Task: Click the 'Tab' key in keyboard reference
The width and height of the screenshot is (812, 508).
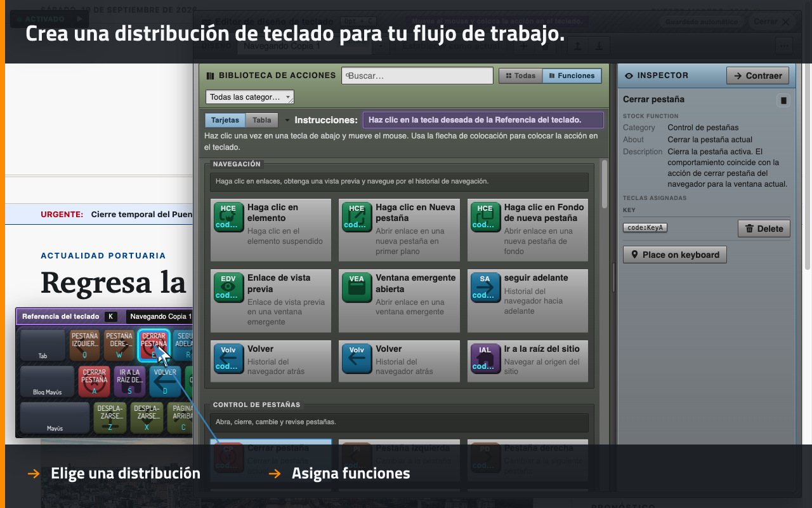Action: coord(43,345)
